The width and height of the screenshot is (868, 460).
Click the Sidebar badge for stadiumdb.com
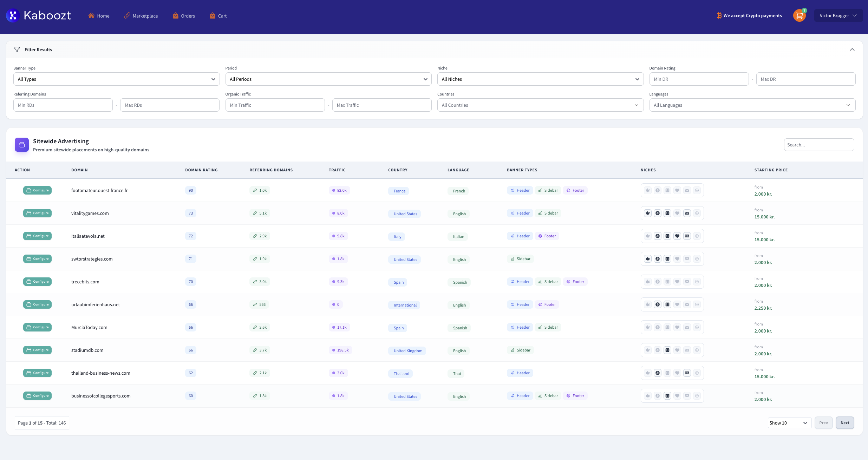pos(520,350)
